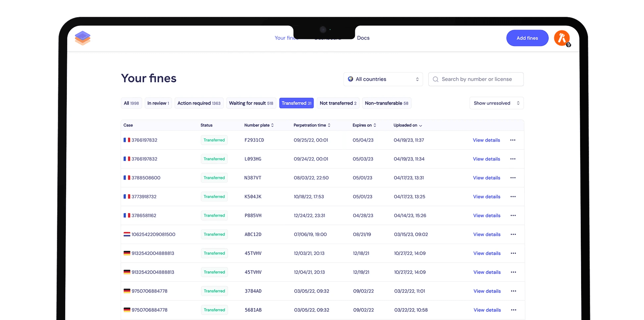Click case number 3773918732
The height and width of the screenshot is (320, 644).
click(144, 197)
